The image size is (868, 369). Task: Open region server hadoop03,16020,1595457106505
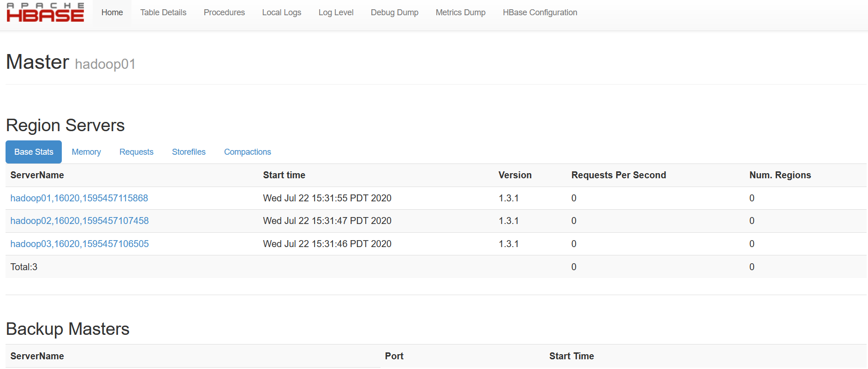coord(79,244)
